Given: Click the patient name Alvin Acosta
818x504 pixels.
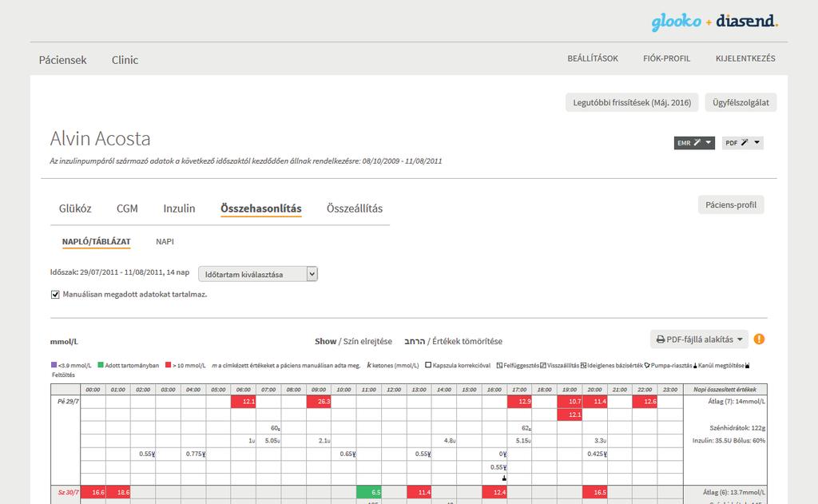Looking at the screenshot, I should (100, 139).
